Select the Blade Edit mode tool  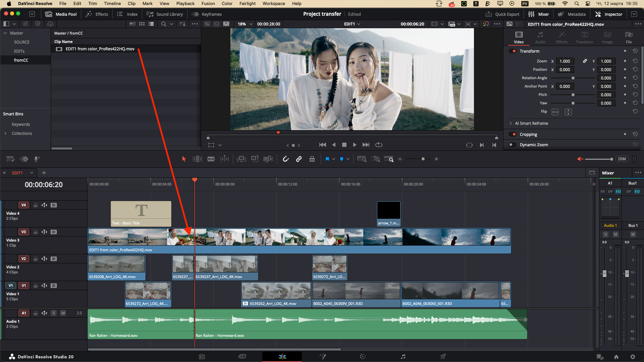click(x=211, y=159)
